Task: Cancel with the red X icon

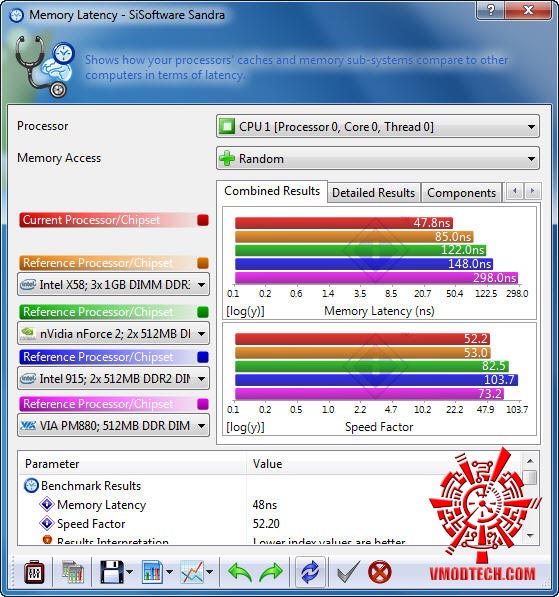Action: click(380, 572)
